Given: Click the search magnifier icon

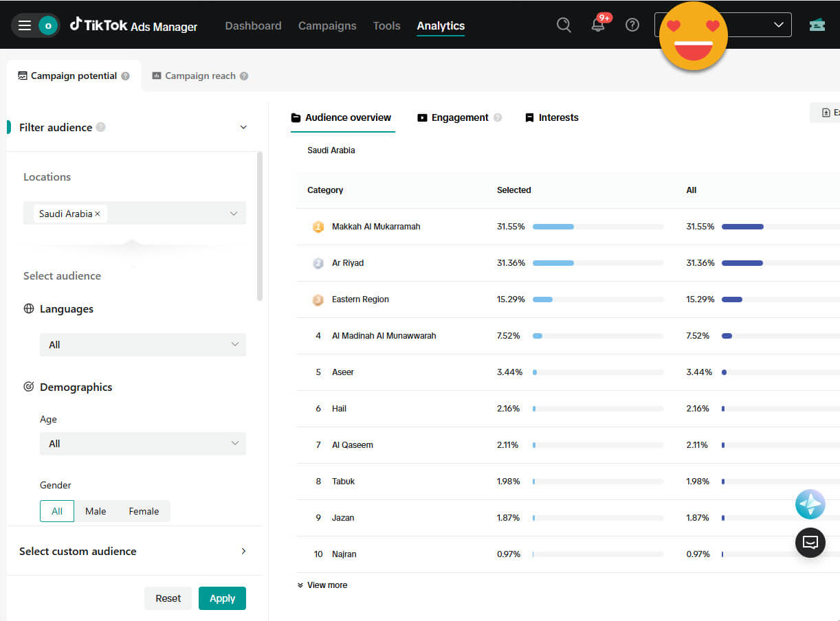Looking at the screenshot, I should [x=564, y=25].
